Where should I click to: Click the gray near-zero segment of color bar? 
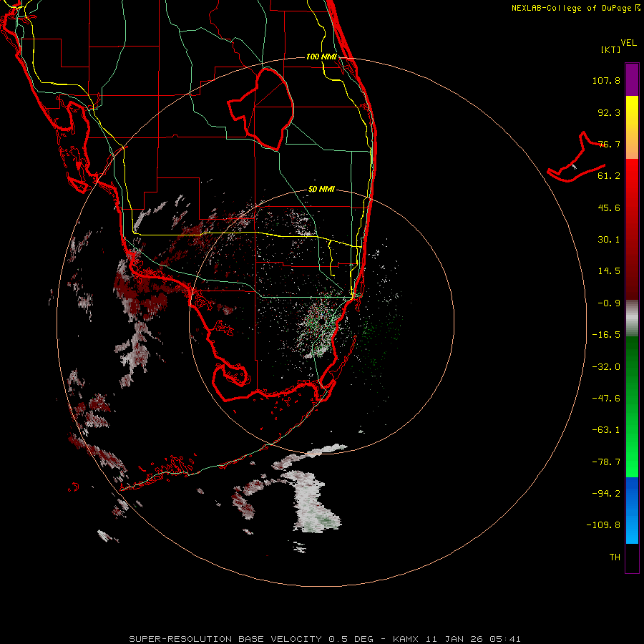(632, 318)
